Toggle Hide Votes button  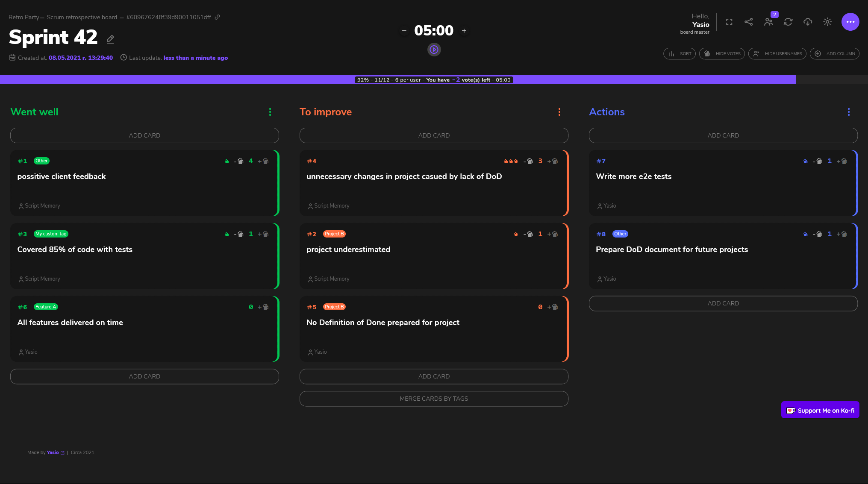[722, 54]
